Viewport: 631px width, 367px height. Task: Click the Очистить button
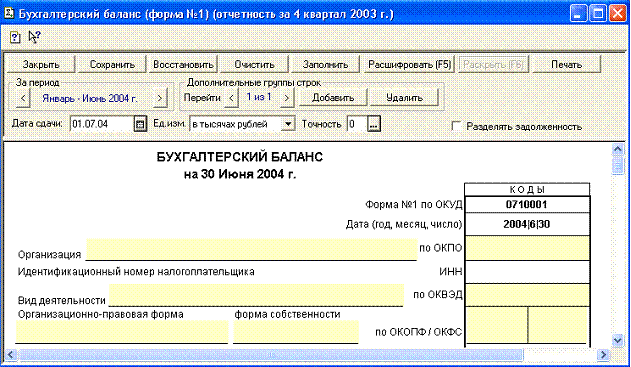[x=254, y=64]
